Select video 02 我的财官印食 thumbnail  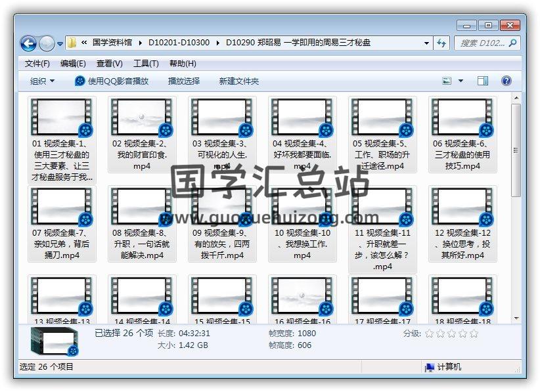pyautogui.click(x=142, y=117)
